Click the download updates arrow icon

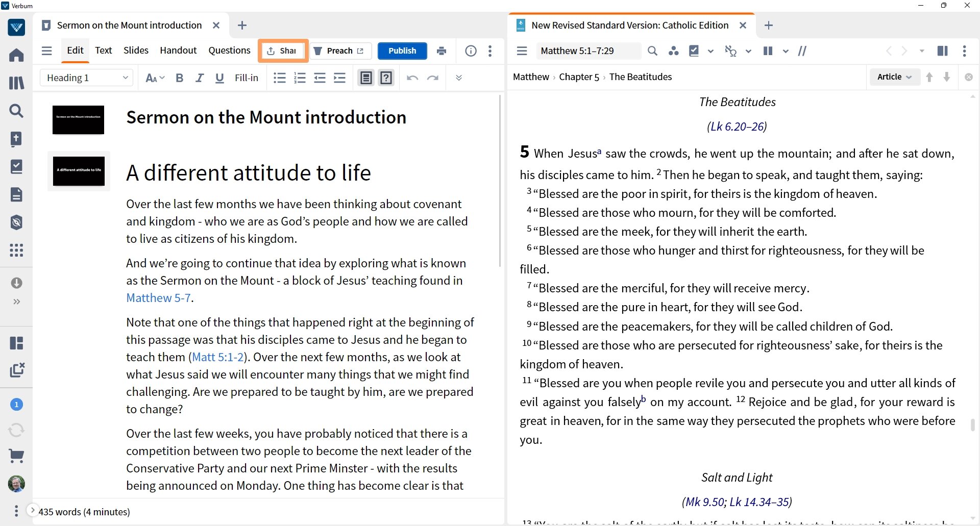point(16,283)
